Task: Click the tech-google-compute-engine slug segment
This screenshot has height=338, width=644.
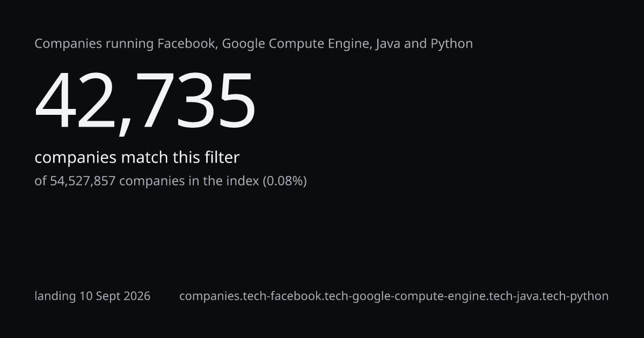Action: point(406,296)
